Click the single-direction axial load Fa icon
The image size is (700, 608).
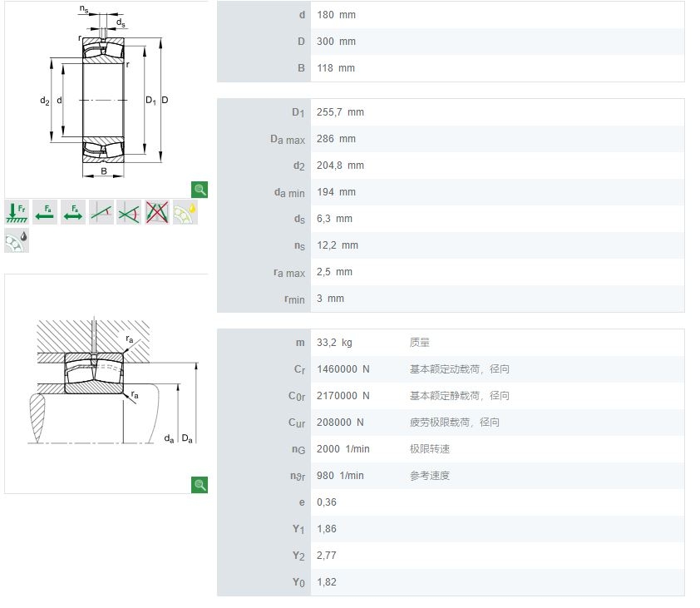tap(45, 212)
